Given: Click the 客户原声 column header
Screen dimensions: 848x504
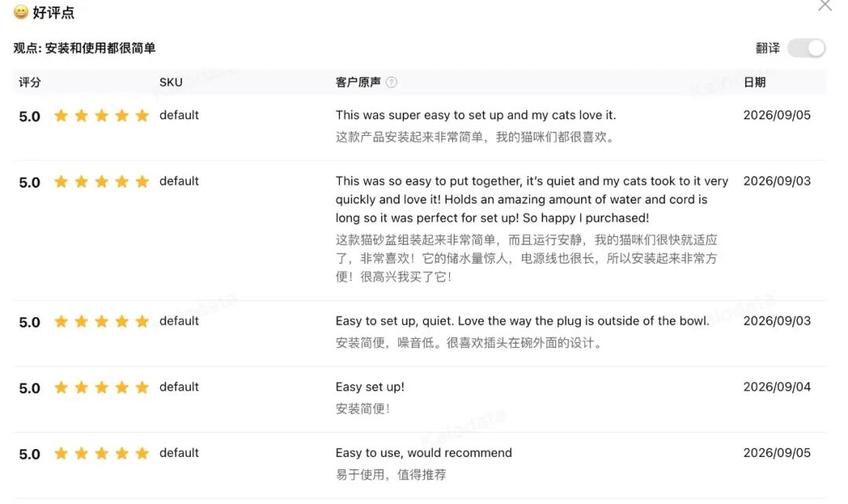Looking at the screenshot, I should tap(358, 82).
